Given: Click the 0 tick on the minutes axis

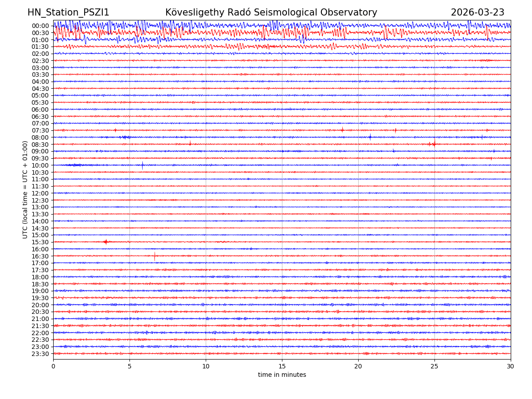Looking at the screenshot, I should 53,367.
